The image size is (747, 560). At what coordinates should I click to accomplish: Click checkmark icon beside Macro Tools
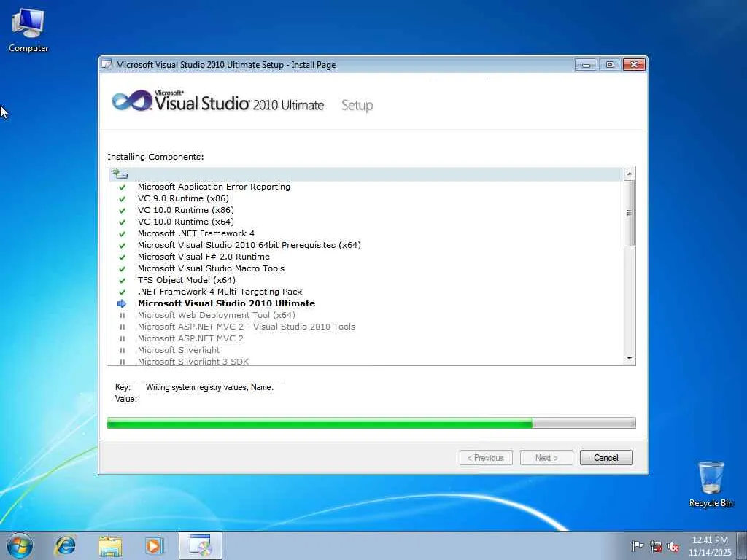pyautogui.click(x=122, y=268)
